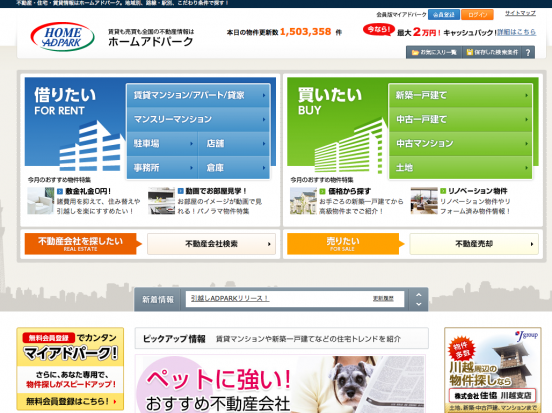Click the renovated living room thumbnail
The width and height of the screenshot is (552, 413).
tap(424, 201)
